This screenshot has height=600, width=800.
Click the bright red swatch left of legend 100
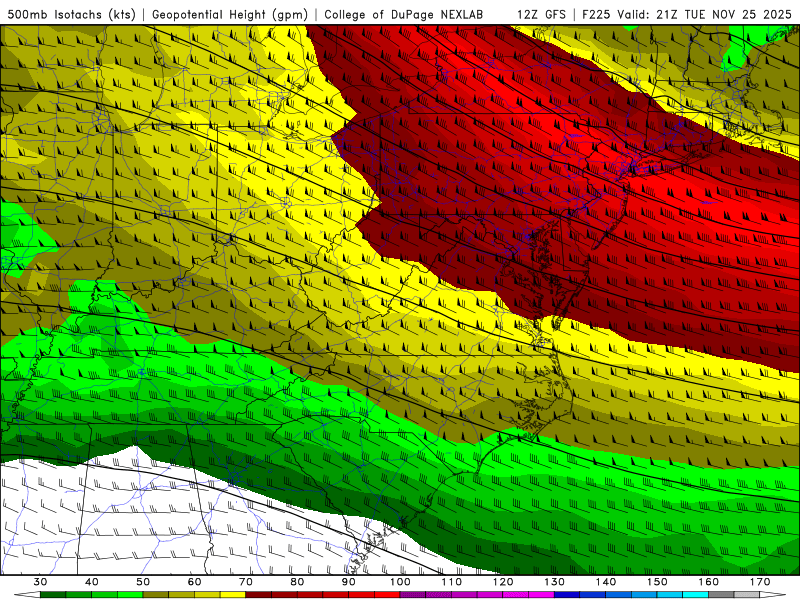coord(387,595)
